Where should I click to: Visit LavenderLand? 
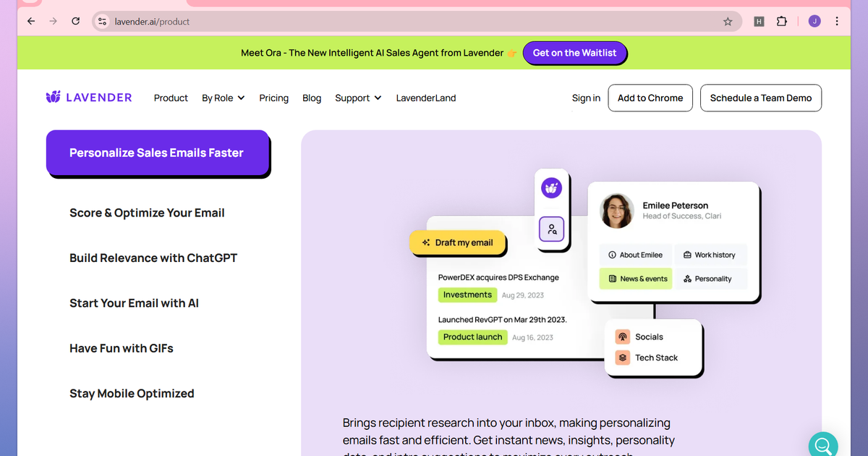(426, 98)
